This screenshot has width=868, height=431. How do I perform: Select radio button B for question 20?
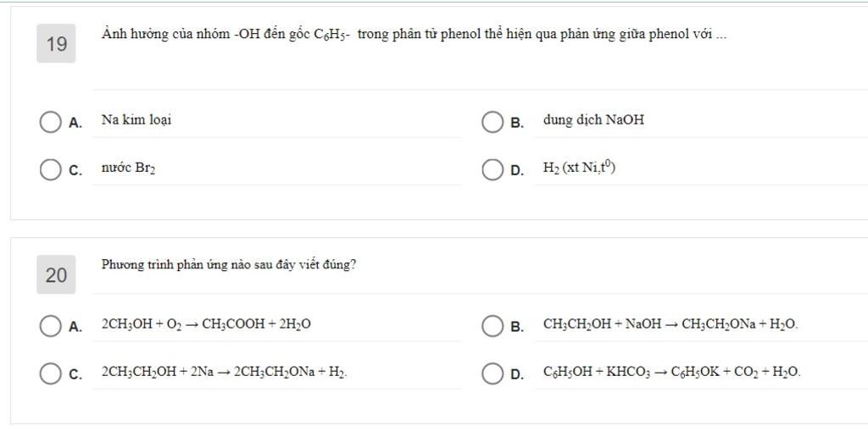[492, 326]
